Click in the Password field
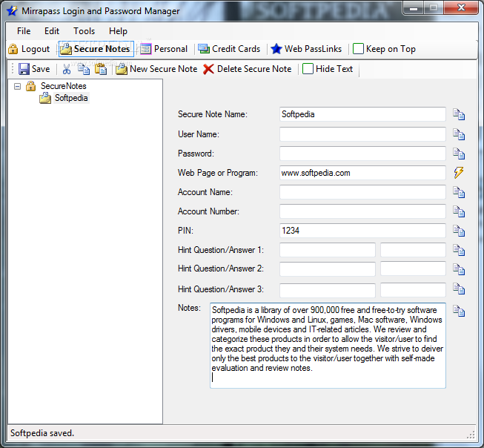The image size is (484, 448). [x=362, y=154]
